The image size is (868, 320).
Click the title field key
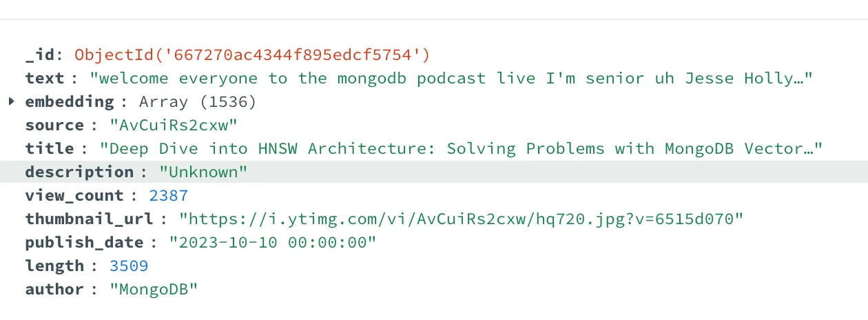[50, 148]
